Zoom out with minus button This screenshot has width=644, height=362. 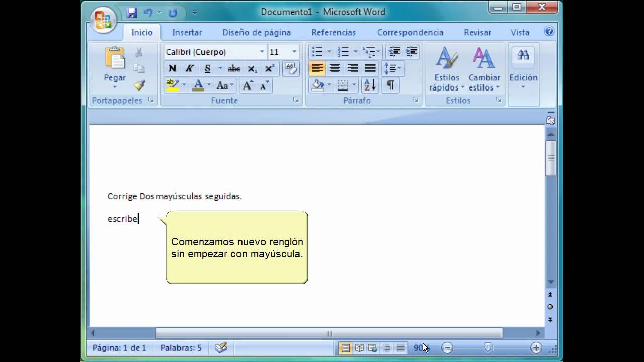[x=447, y=347]
